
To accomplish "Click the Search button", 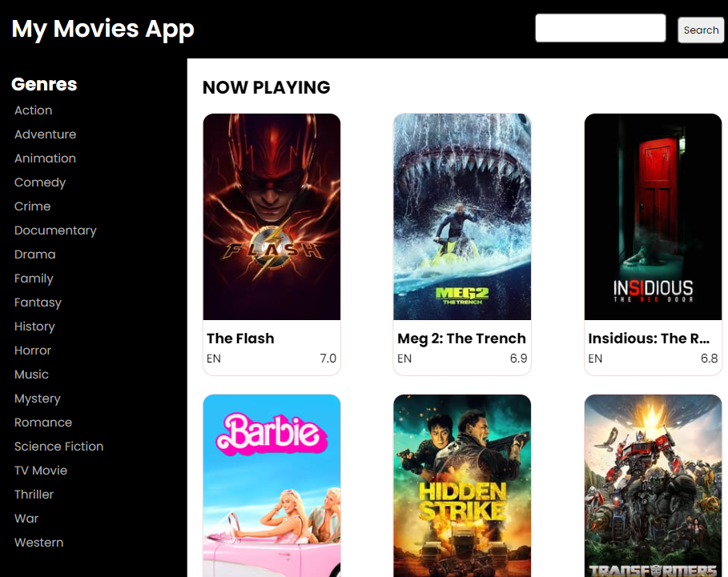I will 700,30.
